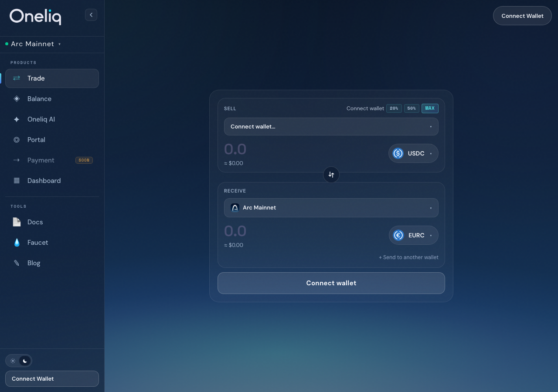The height and width of the screenshot is (392, 558).
Task: Open the receive network Arc Mainnet dropdown
Action: point(331,208)
